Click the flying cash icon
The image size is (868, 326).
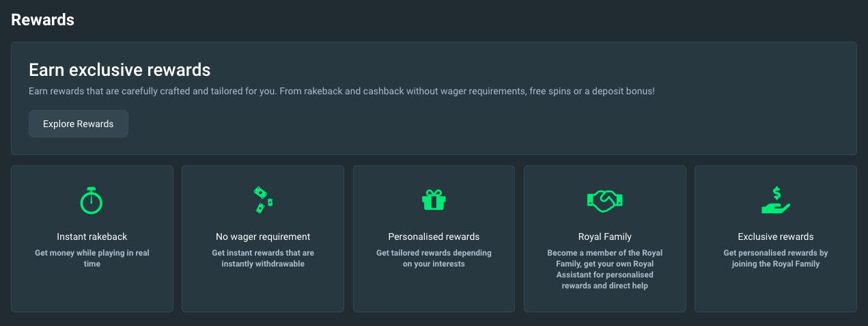[x=263, y=200]
